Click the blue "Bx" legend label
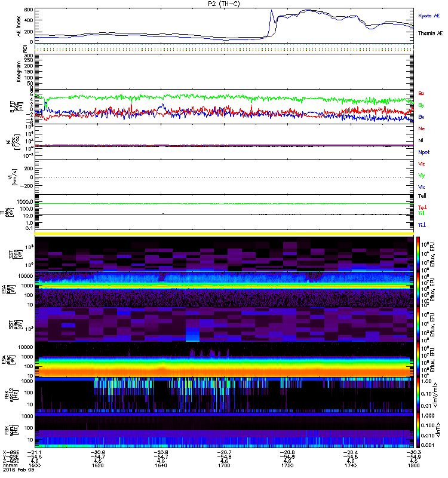This screenshot has height=478, width=448. (x=421, y=117)
